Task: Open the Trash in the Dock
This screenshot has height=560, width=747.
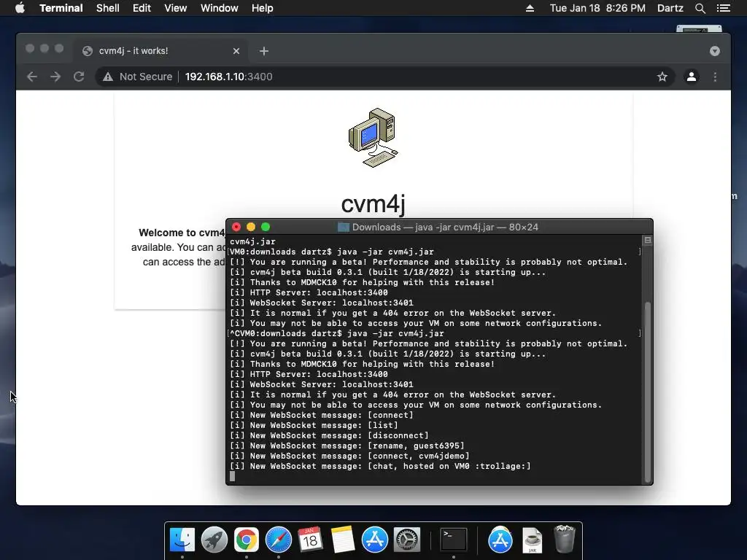Action: [565, 539]
